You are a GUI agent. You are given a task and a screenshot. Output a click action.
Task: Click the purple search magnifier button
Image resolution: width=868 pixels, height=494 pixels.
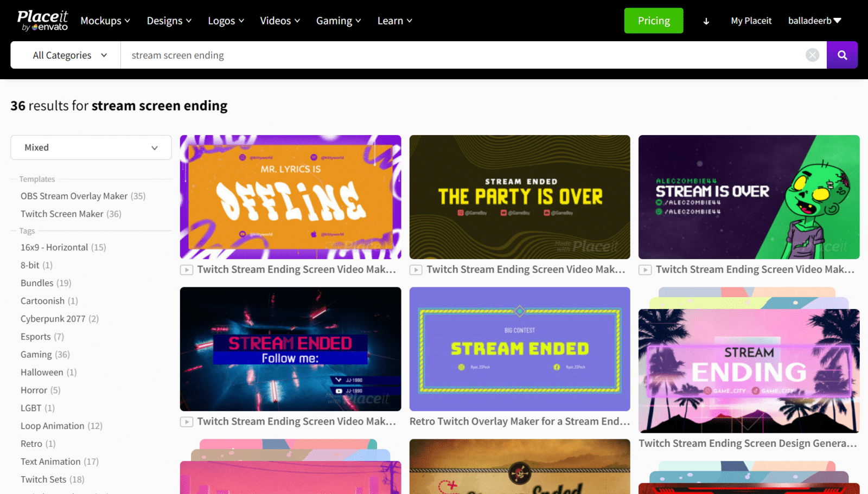842,55
